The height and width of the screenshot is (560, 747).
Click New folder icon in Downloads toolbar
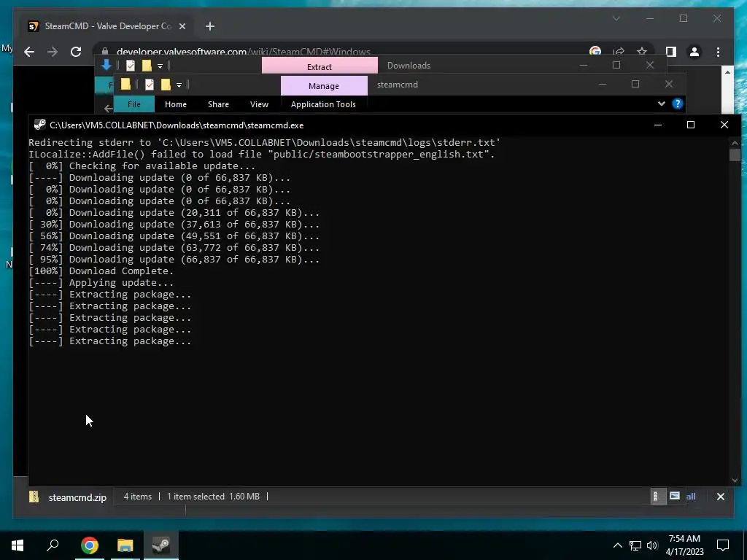[147, 66]
